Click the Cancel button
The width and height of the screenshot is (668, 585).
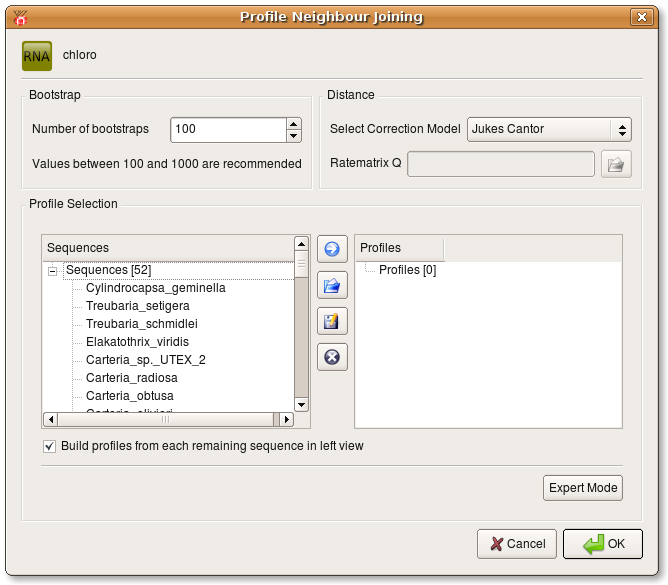[517, 544]
